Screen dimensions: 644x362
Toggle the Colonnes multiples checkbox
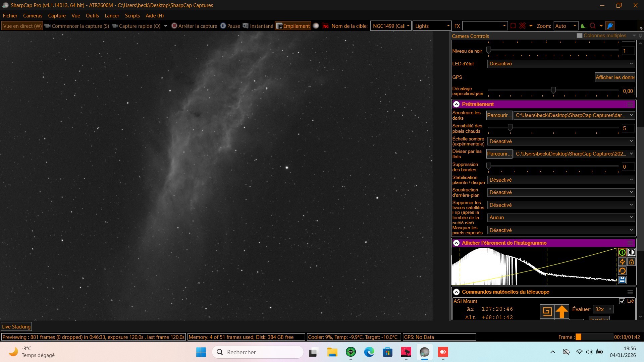point(579,36)
